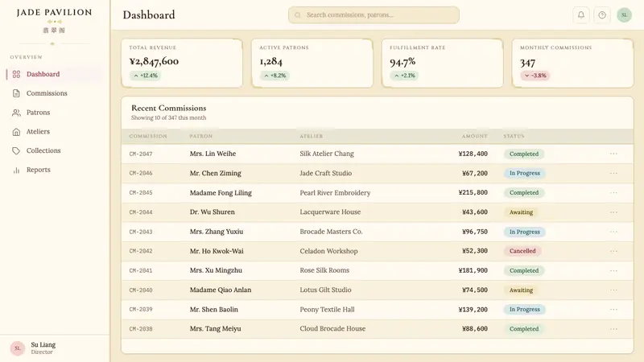Viewport: 644px width, 362px height.
Task: Open the notifications bell icon
Action: (x=580, y=14)
